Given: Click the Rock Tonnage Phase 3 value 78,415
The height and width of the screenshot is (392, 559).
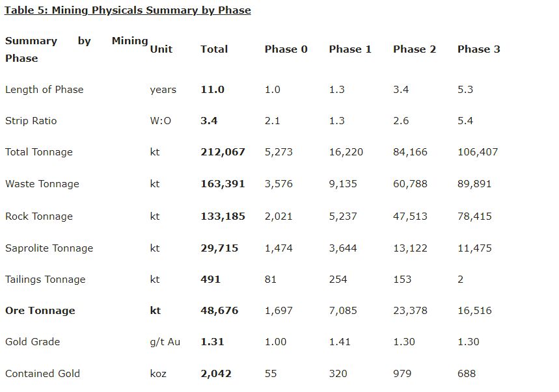Looking at the screenshot, I should tap(474, 216).
